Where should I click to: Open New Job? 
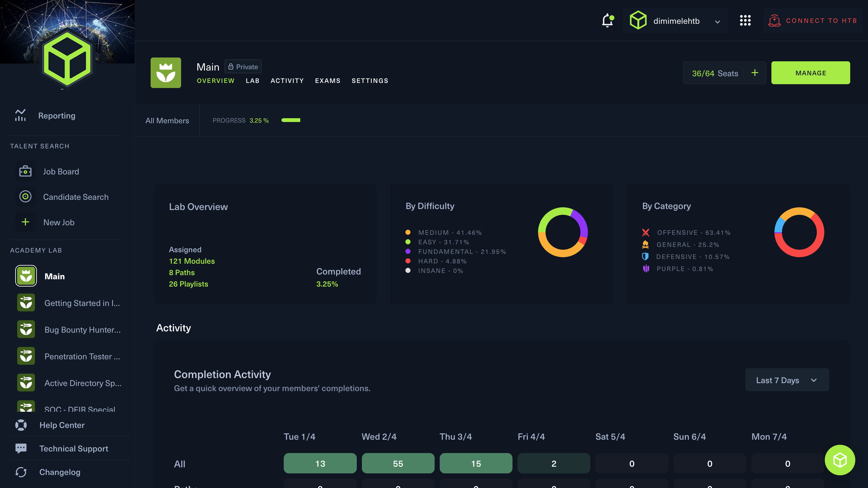click(x=59, y=222)
